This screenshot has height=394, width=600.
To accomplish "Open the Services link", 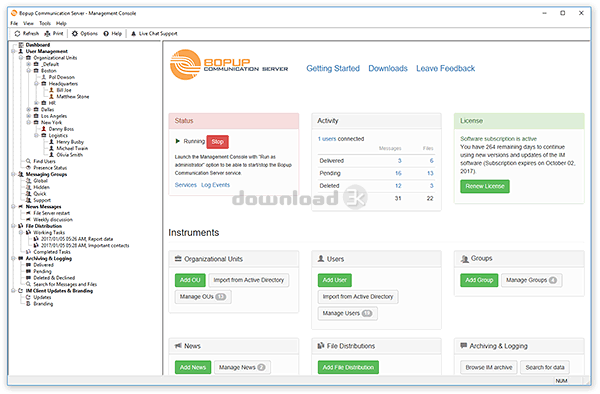I will pos(186,185).
